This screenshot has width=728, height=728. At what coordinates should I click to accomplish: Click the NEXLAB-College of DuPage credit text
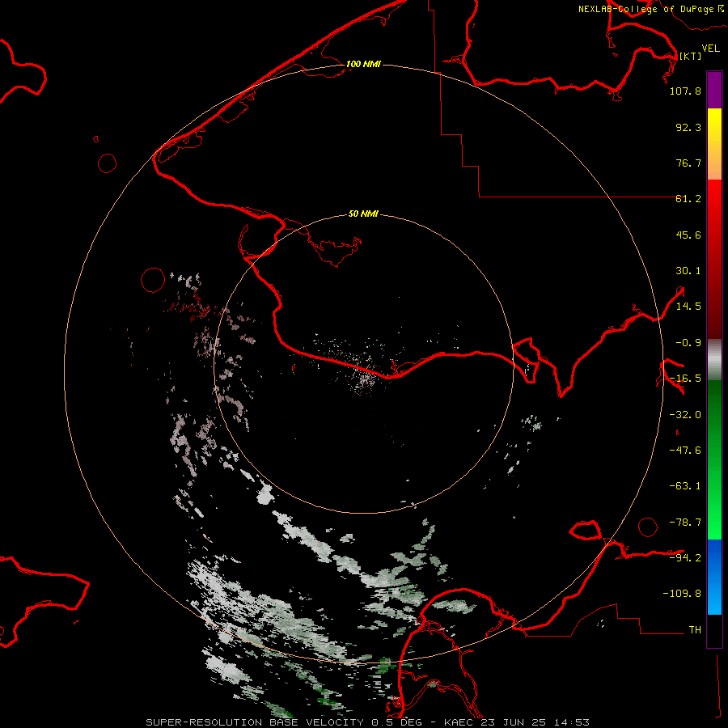point(651,9)
